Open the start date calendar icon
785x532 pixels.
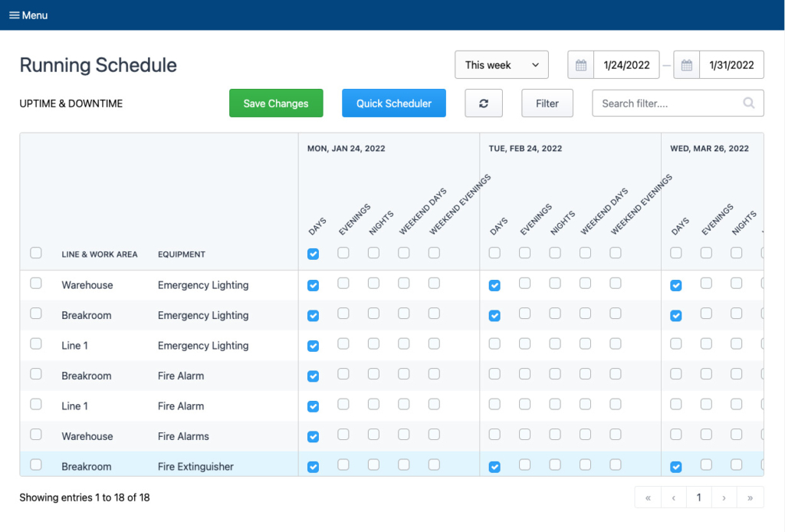click(x=580, y=64)
